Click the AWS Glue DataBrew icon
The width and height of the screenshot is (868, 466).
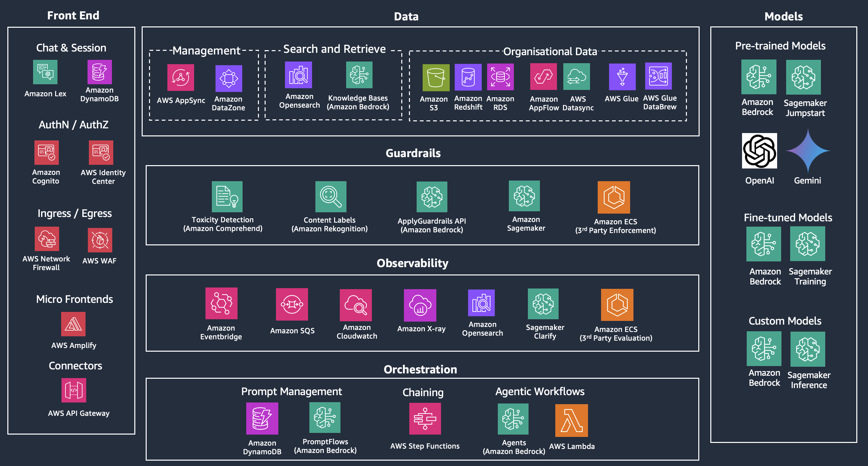coord(658,76)
